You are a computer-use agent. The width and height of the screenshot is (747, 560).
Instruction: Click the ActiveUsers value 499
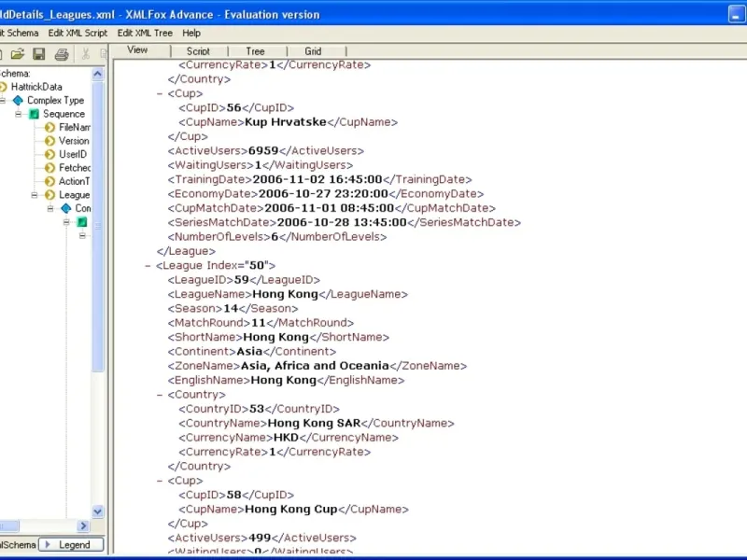pos(260,538)
